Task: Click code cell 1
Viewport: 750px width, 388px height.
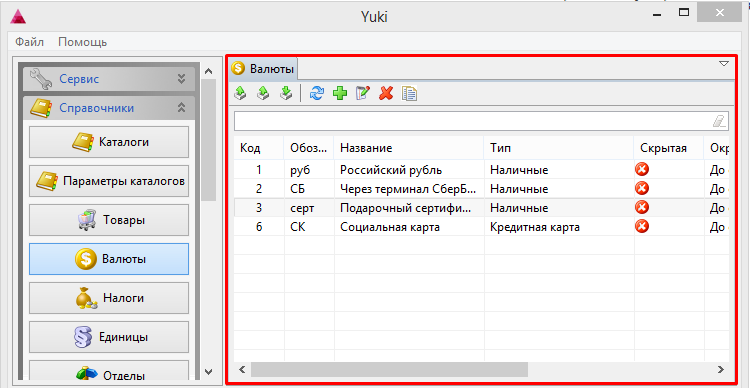Action: click(259, 169)
